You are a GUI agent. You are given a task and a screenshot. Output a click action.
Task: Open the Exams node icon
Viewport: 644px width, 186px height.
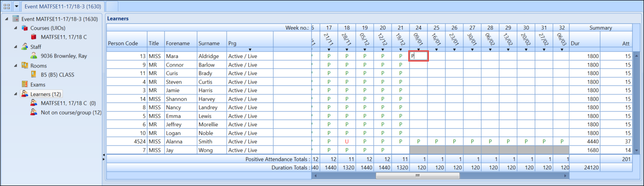25,84
